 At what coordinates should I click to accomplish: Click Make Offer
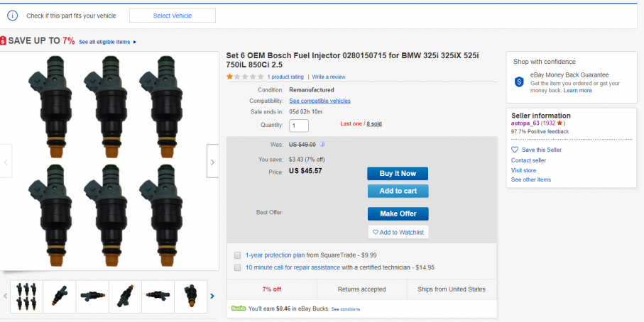tap(398, 213)
